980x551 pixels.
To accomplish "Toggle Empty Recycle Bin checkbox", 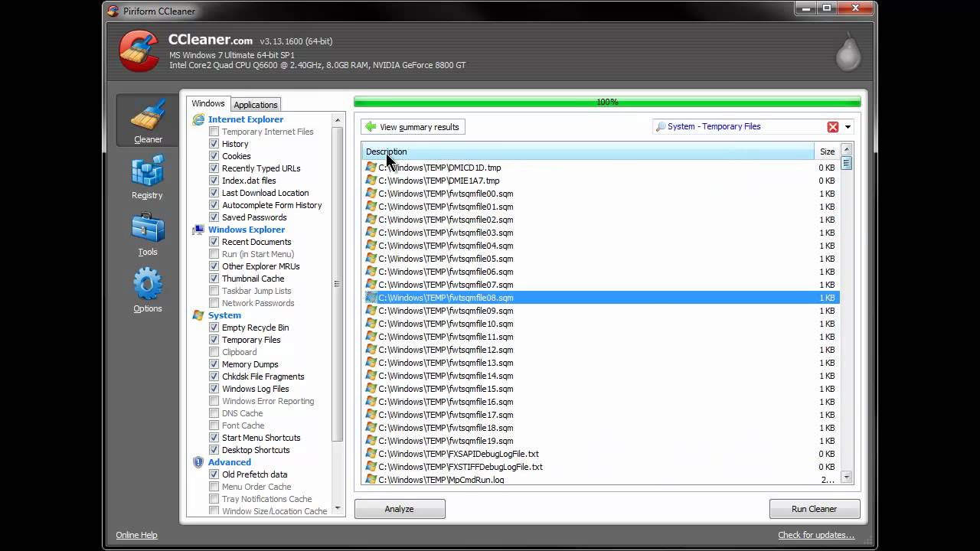I will pyautogui.click(x=214, y=328).
